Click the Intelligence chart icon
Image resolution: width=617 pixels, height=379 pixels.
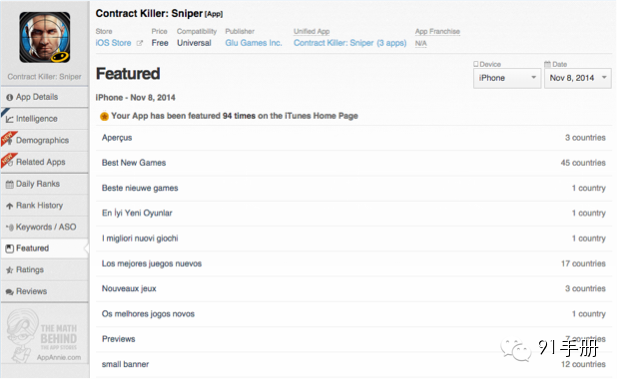pyautogui.click(x=9, y=119)
